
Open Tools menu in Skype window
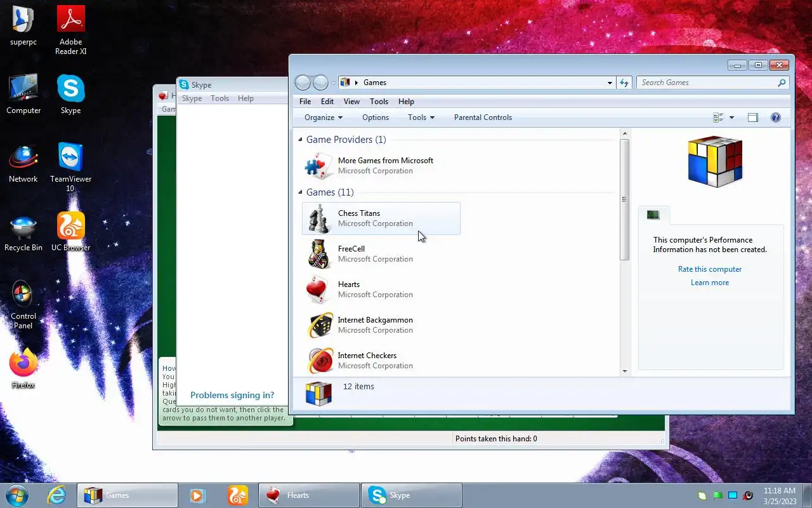tap(219, 98)
